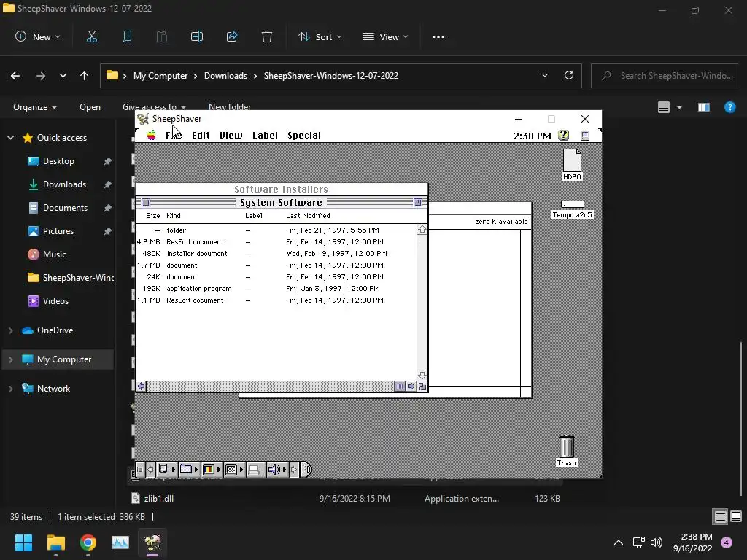This screenshot has width=747, height=560.
Task: Click the Delete trash icon in Explorer
Action: coord(267,36)
